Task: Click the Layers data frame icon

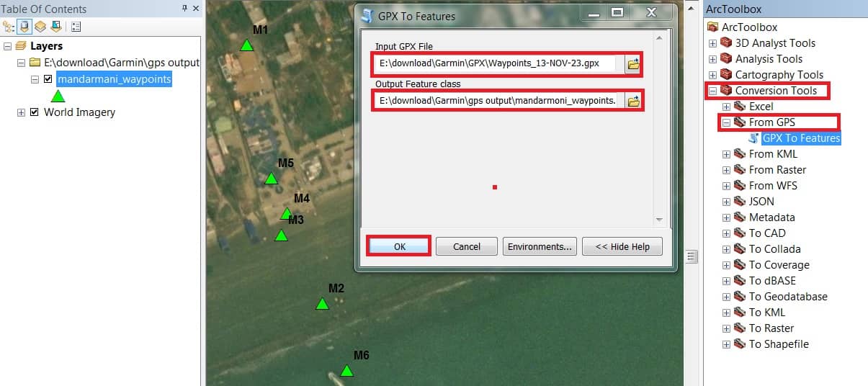Action: (21, 46)
